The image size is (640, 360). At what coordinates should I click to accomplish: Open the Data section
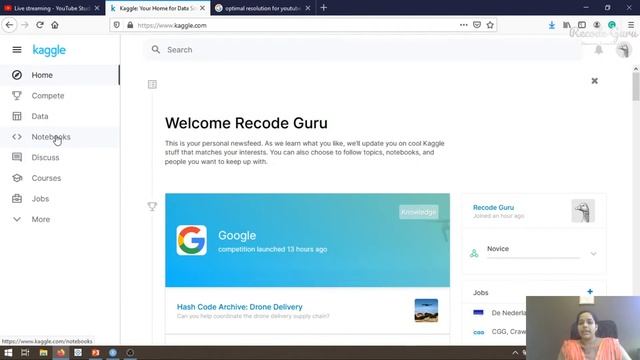pos(60,116)
